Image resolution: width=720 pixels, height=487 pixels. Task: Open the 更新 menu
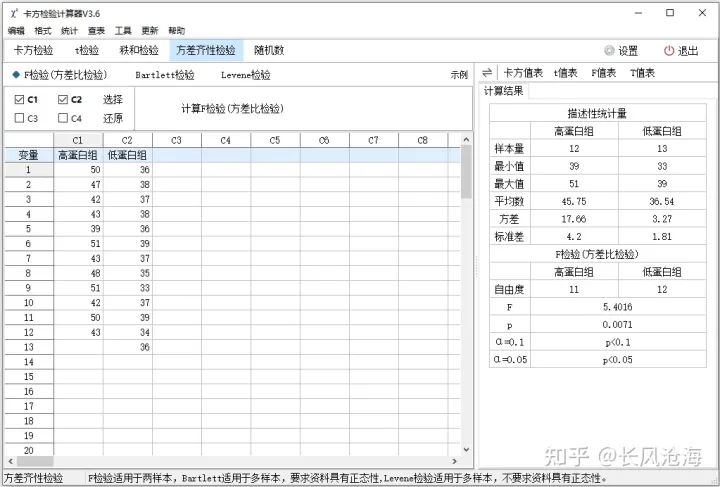[150, 31]
